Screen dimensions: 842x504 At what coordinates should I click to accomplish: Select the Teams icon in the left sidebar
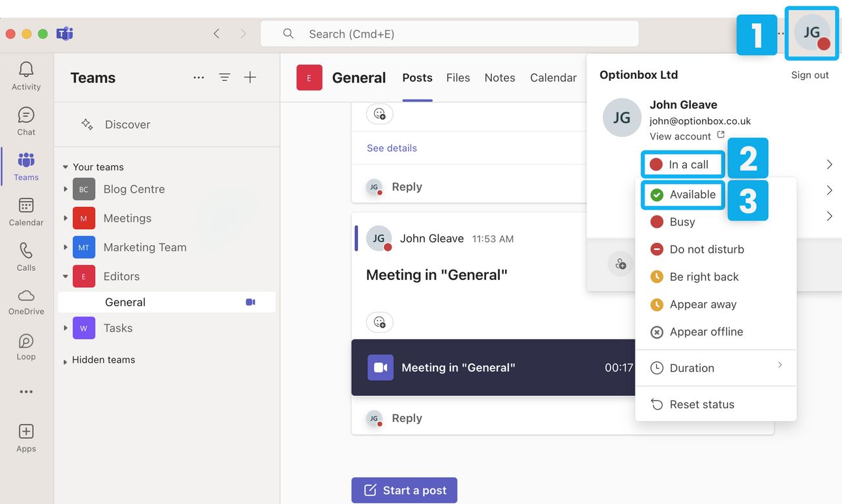[26, 166]
